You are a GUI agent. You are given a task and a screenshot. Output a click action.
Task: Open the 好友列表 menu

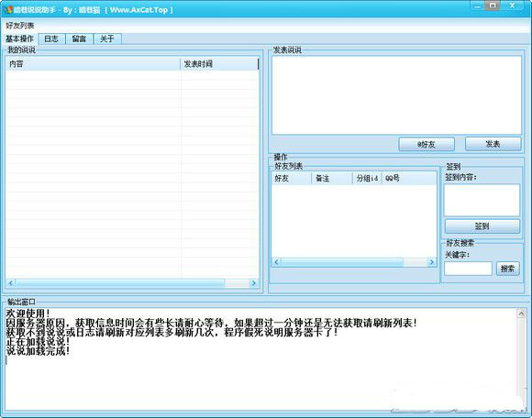(x=19, y=26)
